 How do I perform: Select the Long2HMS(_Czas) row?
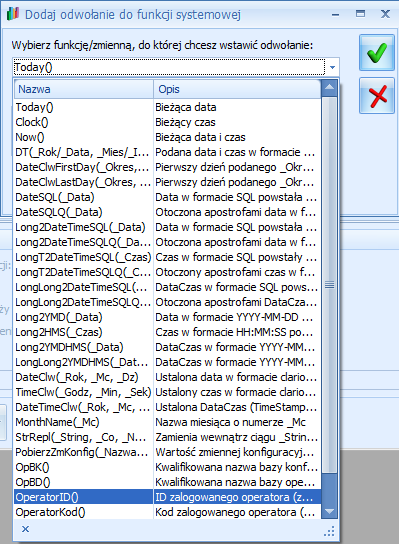tap(168, 332)
